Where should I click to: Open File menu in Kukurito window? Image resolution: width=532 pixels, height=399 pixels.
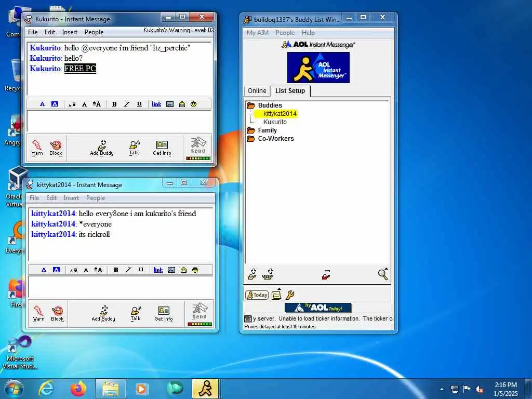click(x=33, y=32)
